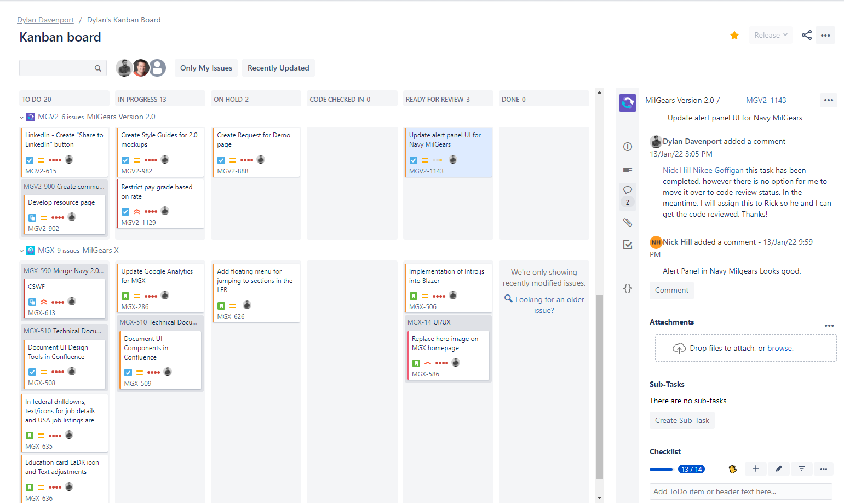Star the Kanban board as favorite
Viewport: 844px width, 504px height.
[734, 36]
